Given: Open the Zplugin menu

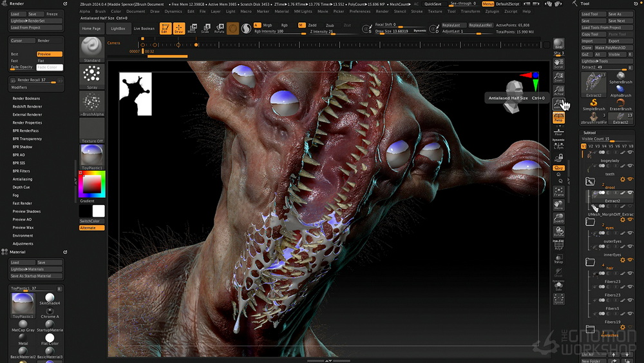Looking at the screenshot, I should tap(492, 12).
